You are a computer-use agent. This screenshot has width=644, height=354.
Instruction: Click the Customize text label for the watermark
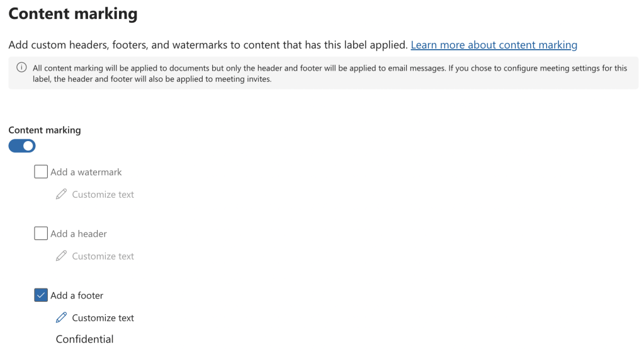tap(103, 195)
